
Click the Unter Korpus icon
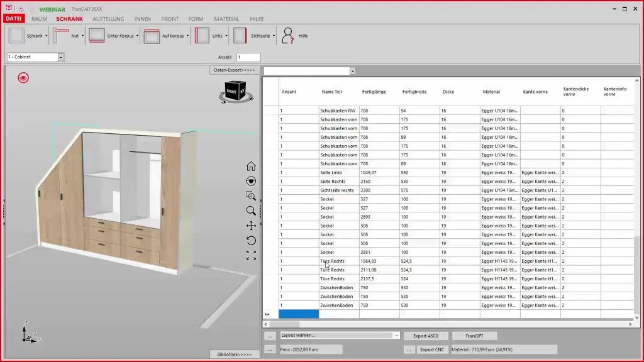click(x=97, y=36)
